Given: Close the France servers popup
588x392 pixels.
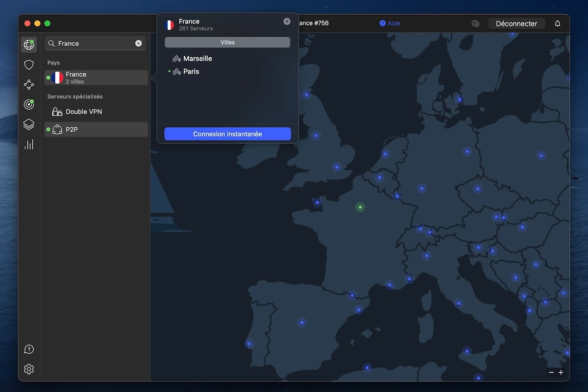Looking at the screenshot, I should (287, 22).
